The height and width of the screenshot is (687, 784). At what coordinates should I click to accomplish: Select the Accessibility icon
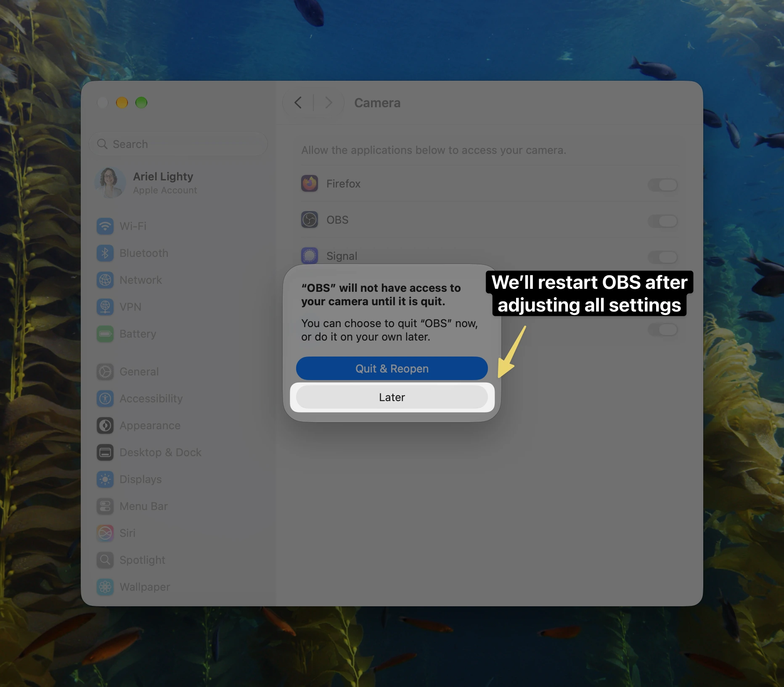[x=105, y=399]
